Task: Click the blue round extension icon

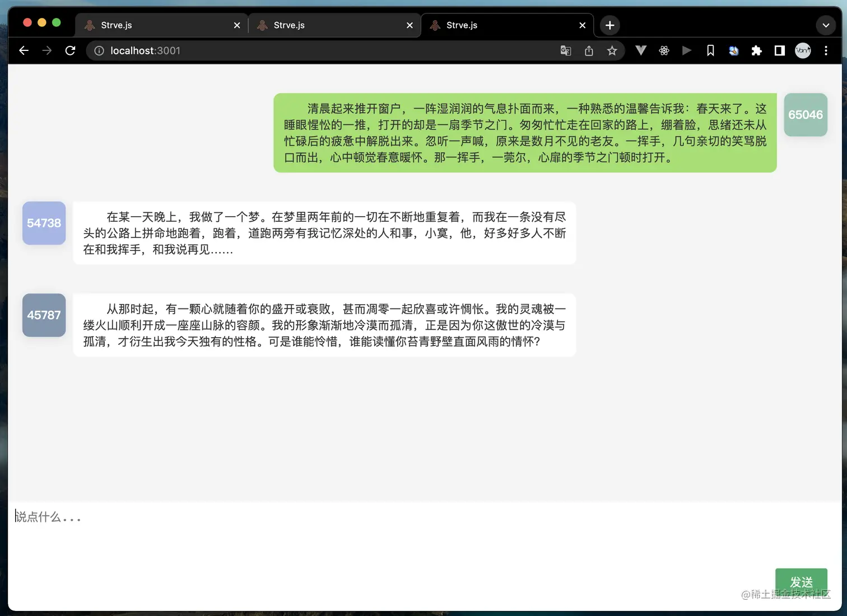Action: coord(733,50)
